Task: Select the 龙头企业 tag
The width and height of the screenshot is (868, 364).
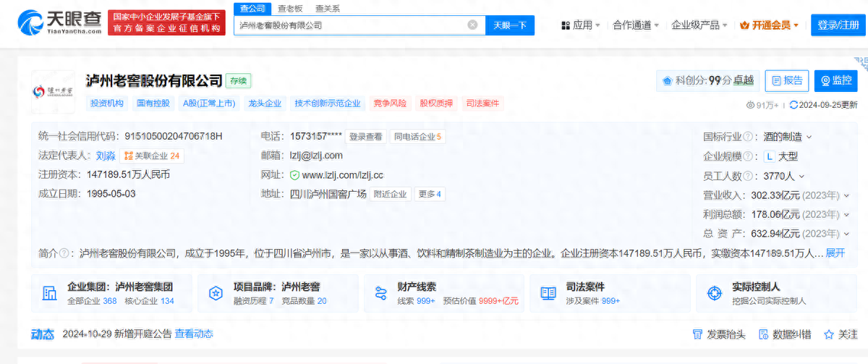Action: pos(264,103)
